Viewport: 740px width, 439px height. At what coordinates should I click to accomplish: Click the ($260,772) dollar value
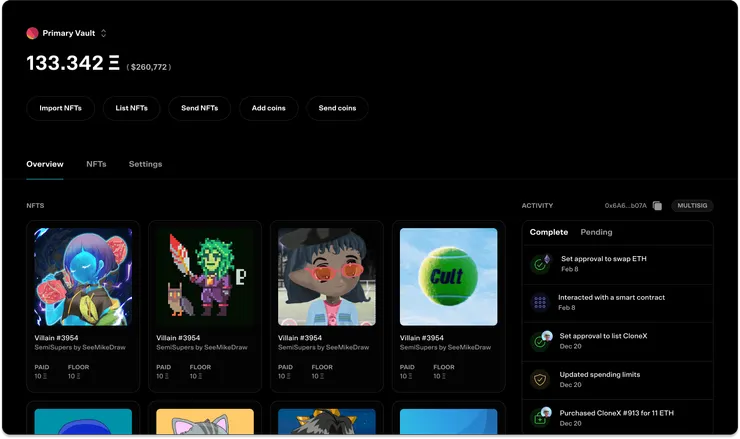(x=149, y=67)
